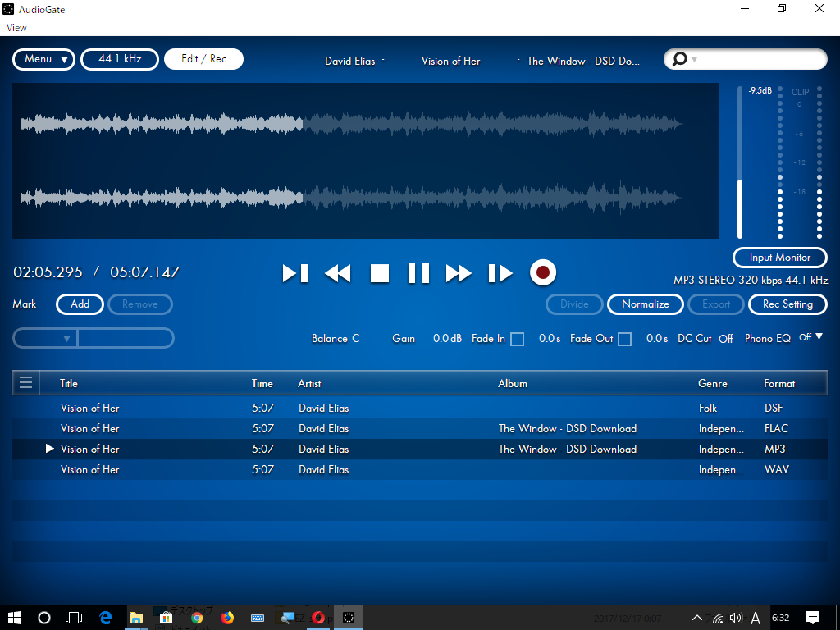
Task: Open Firefox from the taskbar
Action: pyautogui.click(x=227, y=618)
